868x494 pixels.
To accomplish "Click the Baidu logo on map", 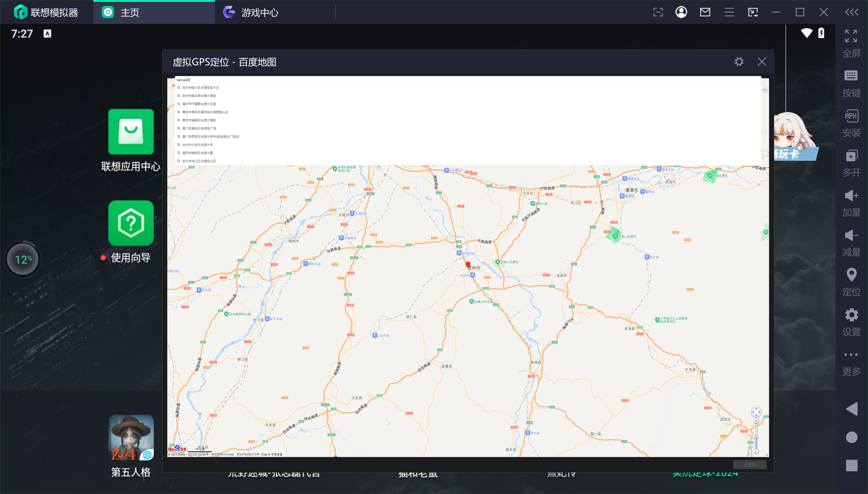I will (x=177, y=449).
